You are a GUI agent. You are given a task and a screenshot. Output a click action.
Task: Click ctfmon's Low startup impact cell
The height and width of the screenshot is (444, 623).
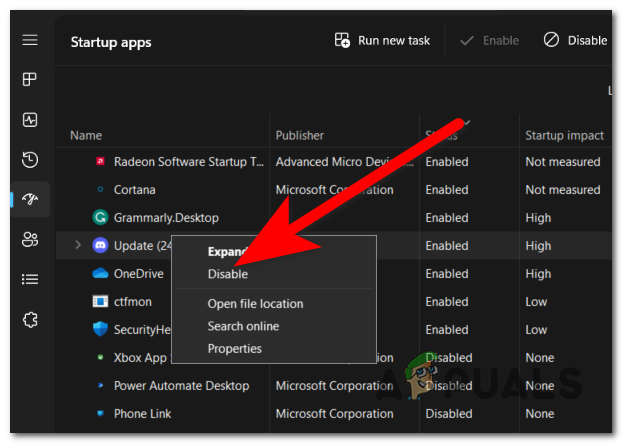pyautogui.click(x=536, y=302)
